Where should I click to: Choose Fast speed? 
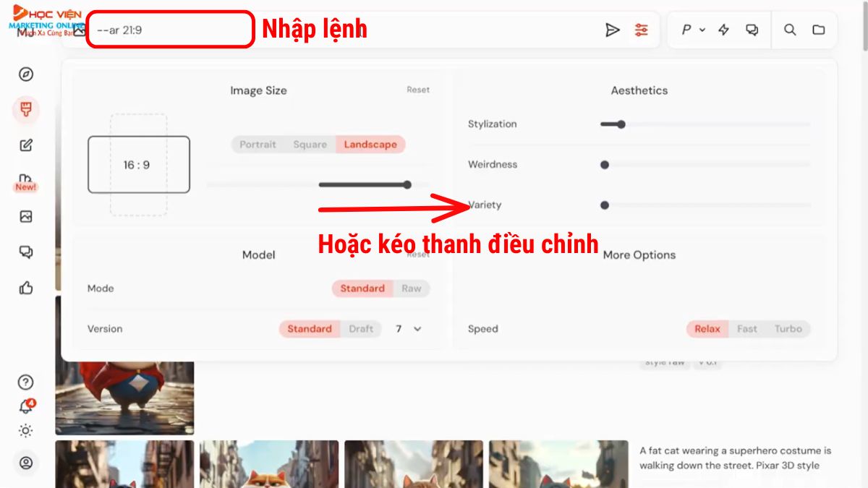point(747,329)
